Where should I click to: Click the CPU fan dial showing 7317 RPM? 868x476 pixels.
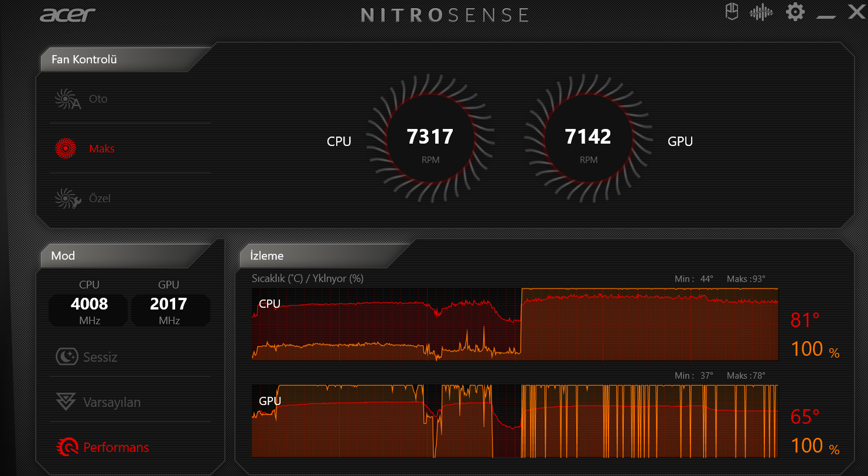430,138
